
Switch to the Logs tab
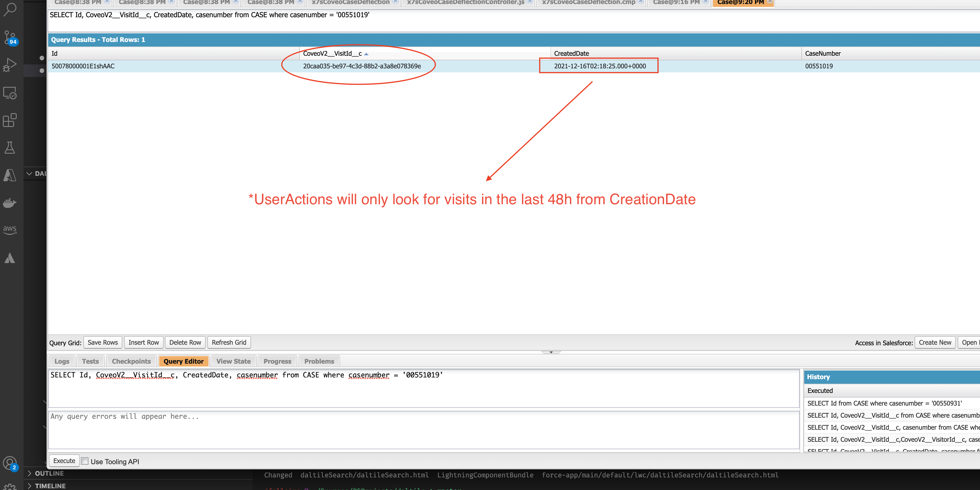tap(61, 361)
